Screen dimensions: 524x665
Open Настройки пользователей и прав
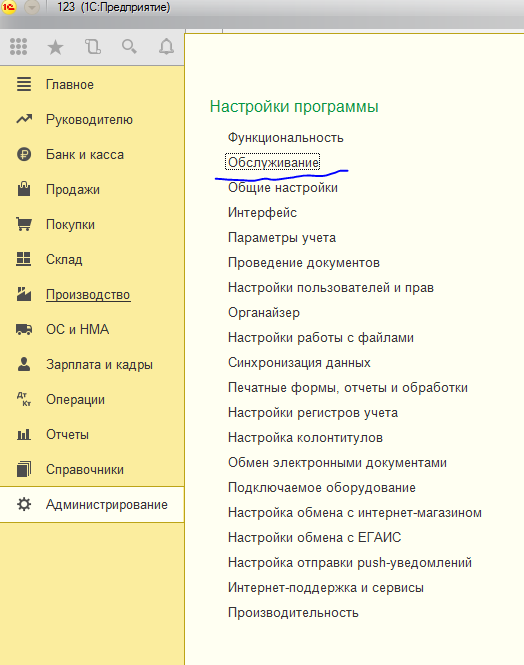pyautogui.click(x=331, y=287)
